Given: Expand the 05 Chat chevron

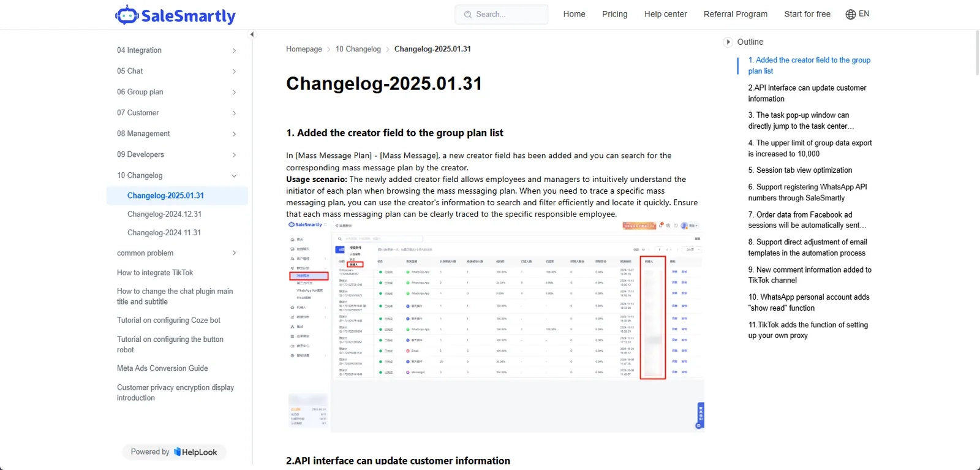Looking at the screenshot, I should [234, 72].
